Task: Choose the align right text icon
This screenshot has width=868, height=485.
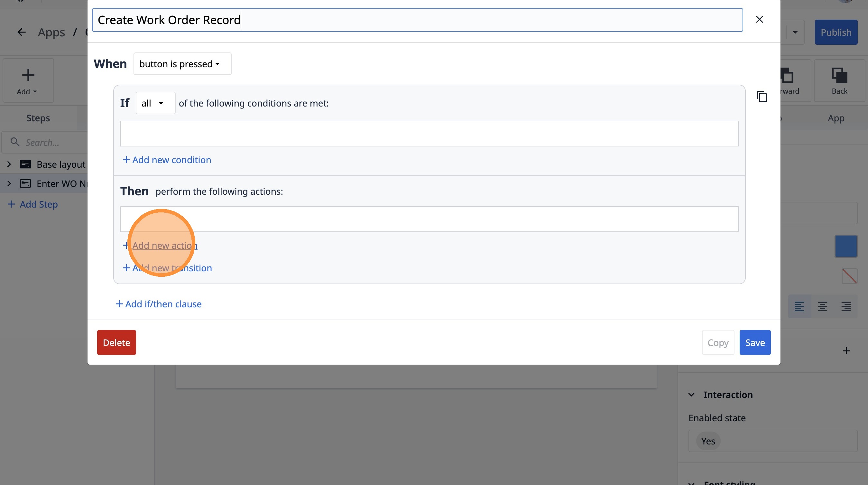Action: tap(846, 306)
